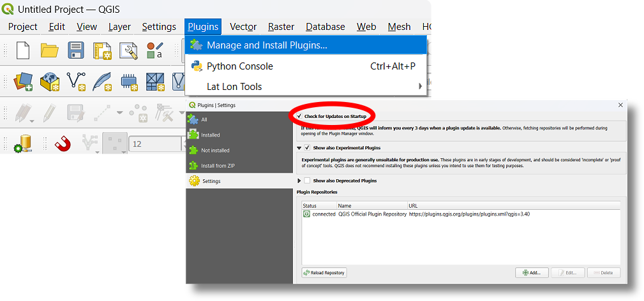
Task: Open the Vector menu
Action: pos(243,27)
